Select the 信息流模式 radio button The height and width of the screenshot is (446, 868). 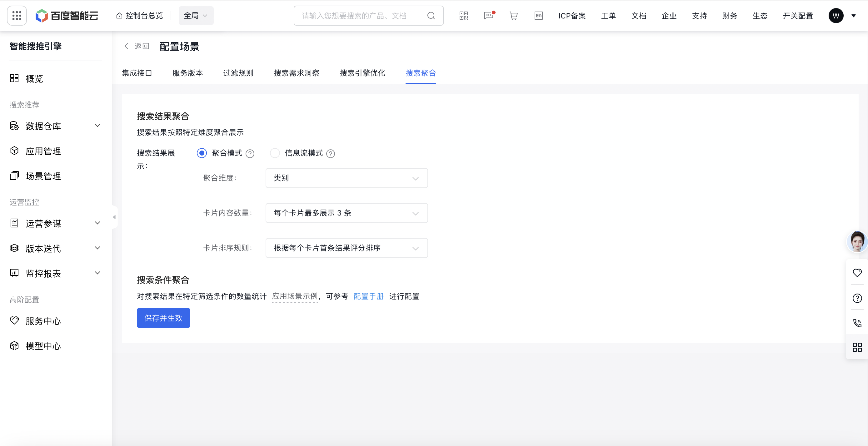[x=275, y=153]
